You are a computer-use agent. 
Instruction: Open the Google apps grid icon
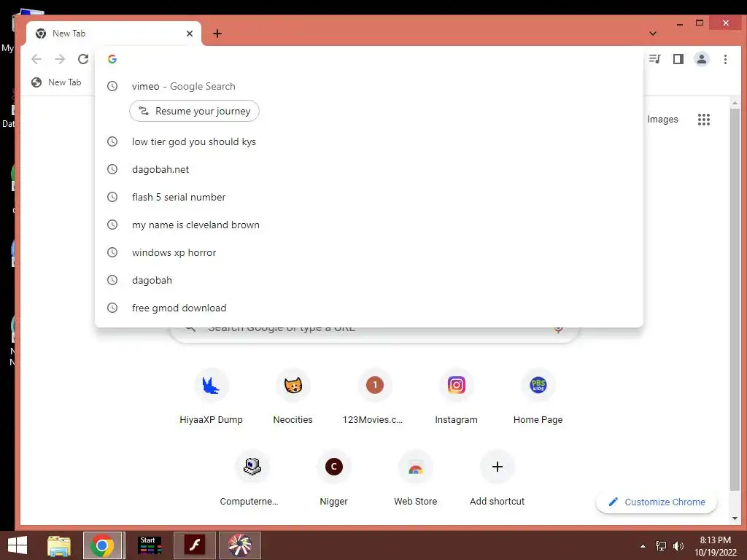(704, 120)
